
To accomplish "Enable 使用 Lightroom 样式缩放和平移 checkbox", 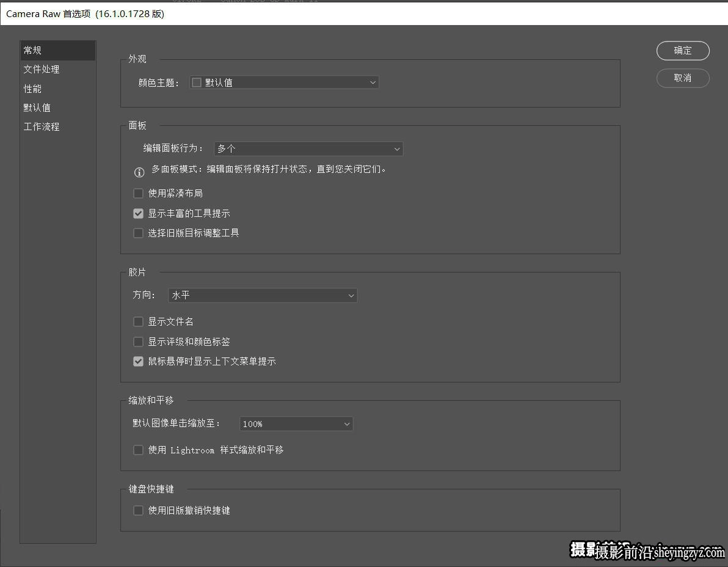I will (139, 450).
